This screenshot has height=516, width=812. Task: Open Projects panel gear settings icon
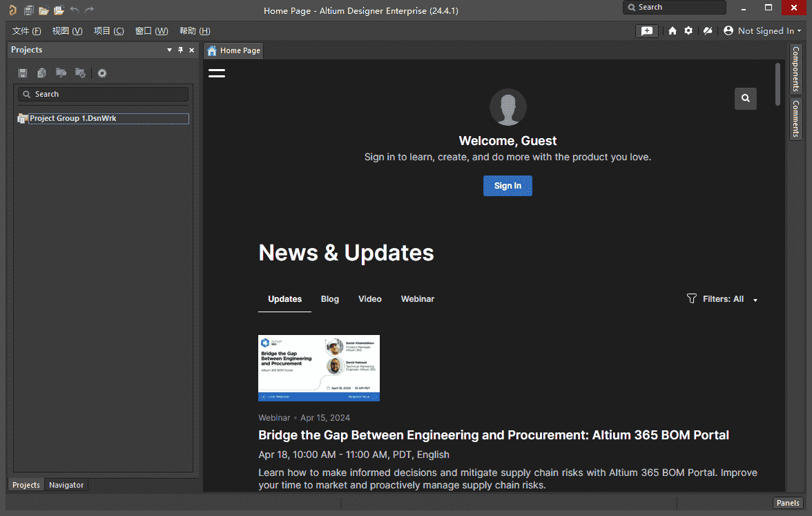click(102, 73)
